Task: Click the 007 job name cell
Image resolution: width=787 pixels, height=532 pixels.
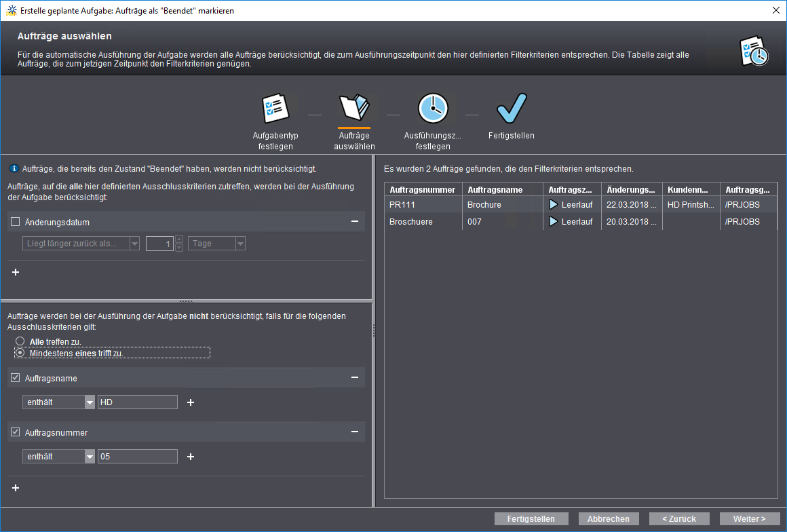Action: coord(503,221)
